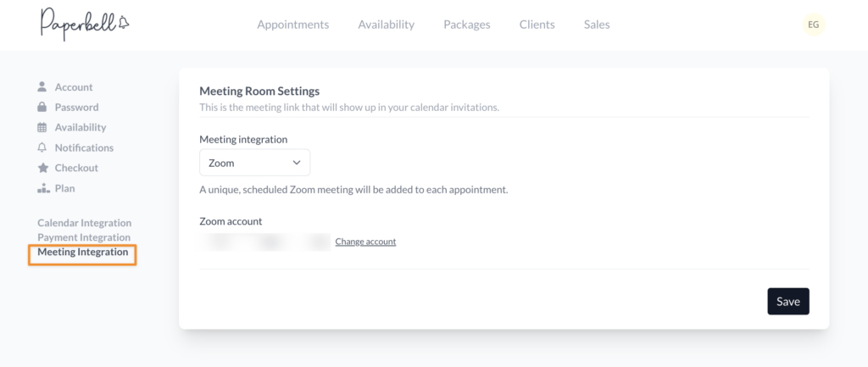Go to Appointments in top navigation
Image resolution: width=868 pixels, height=367 pixels.
(x=292, y=25)
